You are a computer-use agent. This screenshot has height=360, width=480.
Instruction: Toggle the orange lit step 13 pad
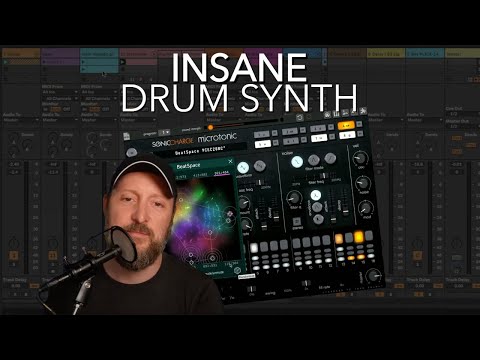click(339, 238)
